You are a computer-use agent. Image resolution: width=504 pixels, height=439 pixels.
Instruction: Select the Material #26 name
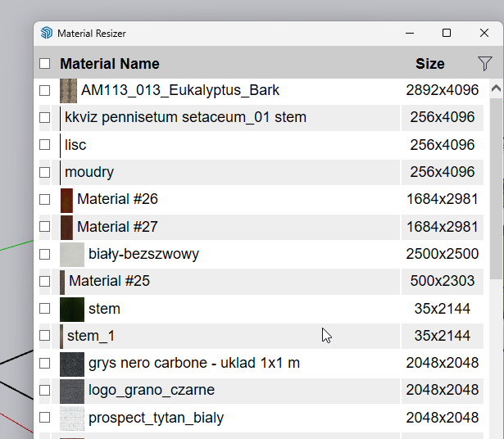point(117,199)
